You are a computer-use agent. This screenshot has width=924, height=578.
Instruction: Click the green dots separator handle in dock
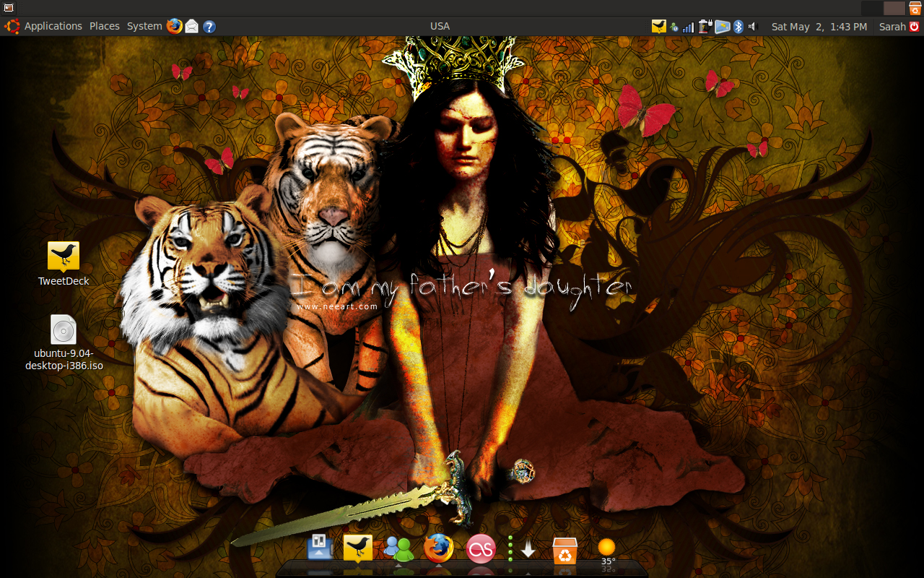(510, 548)
